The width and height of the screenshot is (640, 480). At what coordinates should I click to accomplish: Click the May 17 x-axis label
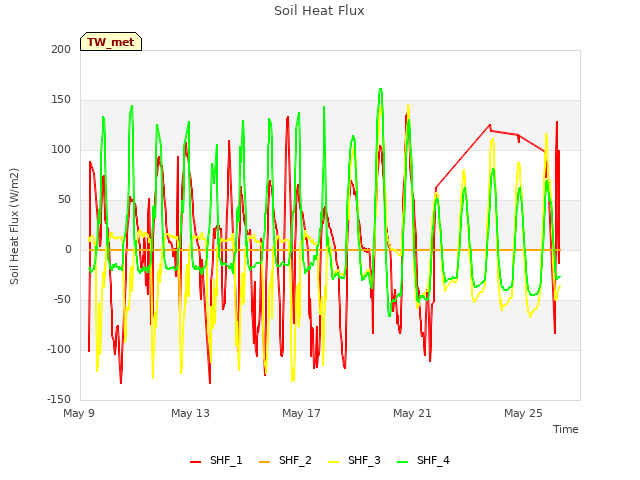[x=301, y=413]
